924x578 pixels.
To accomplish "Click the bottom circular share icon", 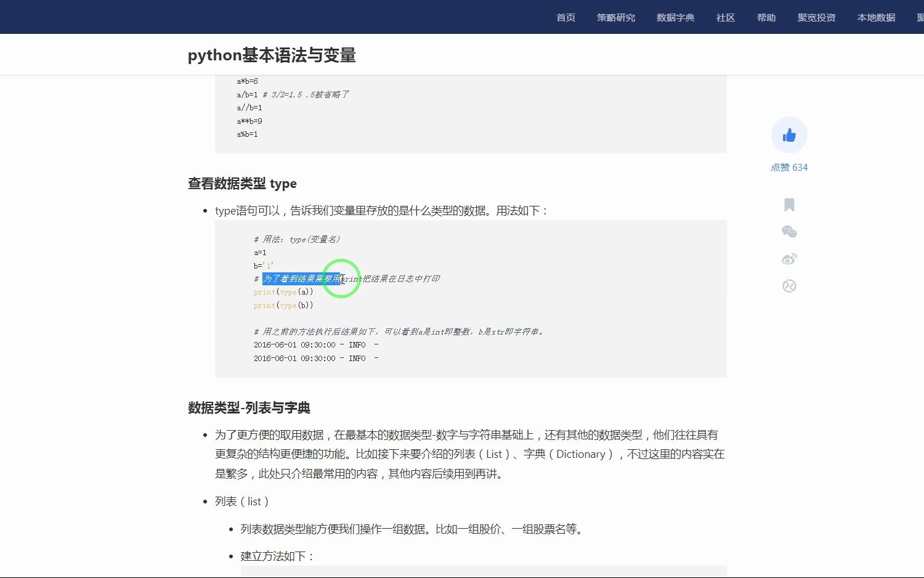I will pyautogui.click(x=789, y=286).
